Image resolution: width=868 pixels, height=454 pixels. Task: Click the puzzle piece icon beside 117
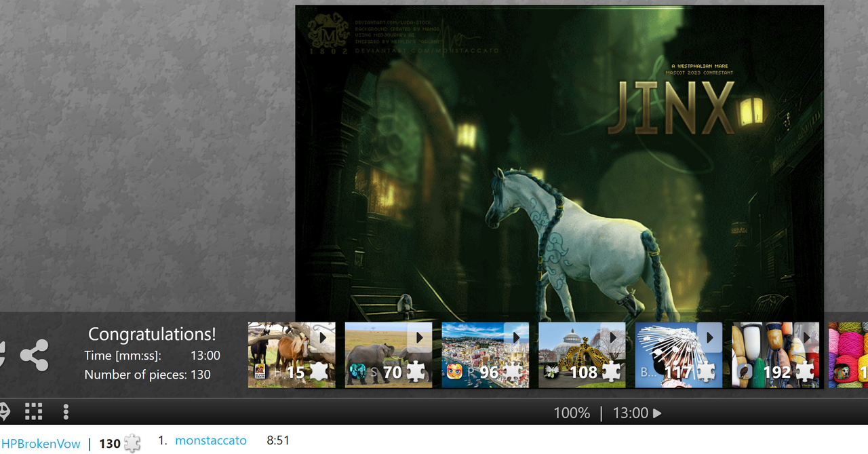coord(707,371)
